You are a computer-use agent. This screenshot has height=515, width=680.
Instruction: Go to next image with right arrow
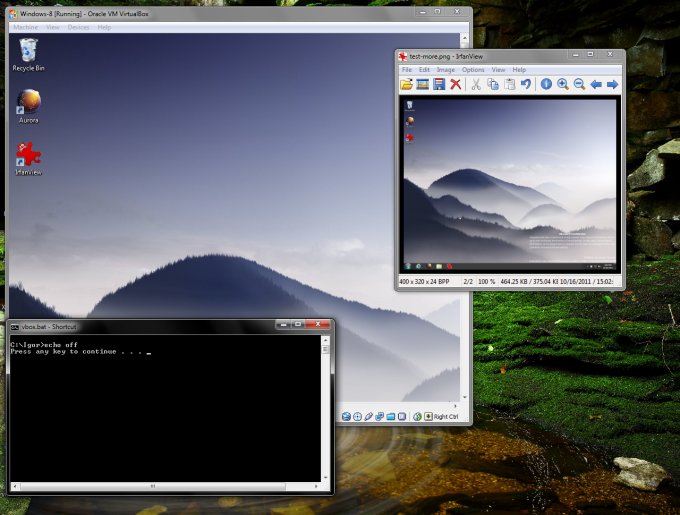tap(612, 84)
